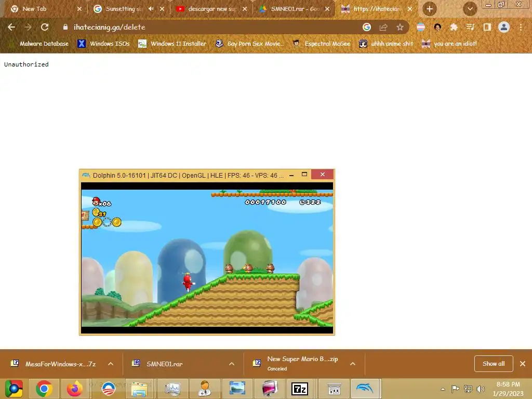Open network status tray icon
532x399 pixels.
coord(468,389)
